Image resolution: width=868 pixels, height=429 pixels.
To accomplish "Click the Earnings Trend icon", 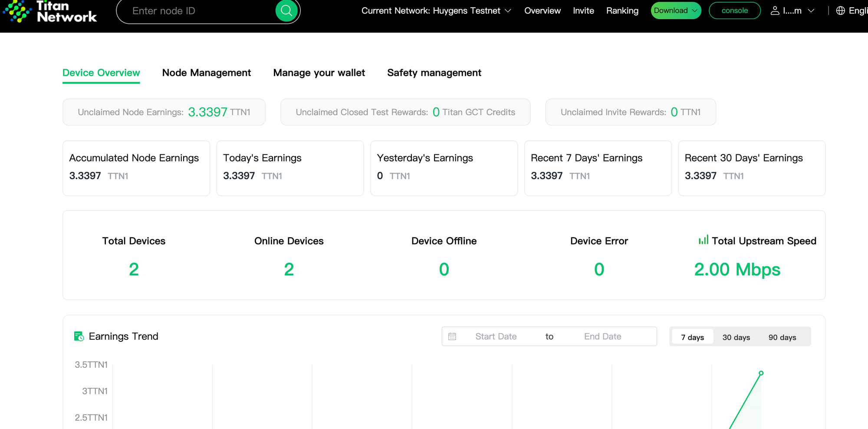I will click(79, 336).
